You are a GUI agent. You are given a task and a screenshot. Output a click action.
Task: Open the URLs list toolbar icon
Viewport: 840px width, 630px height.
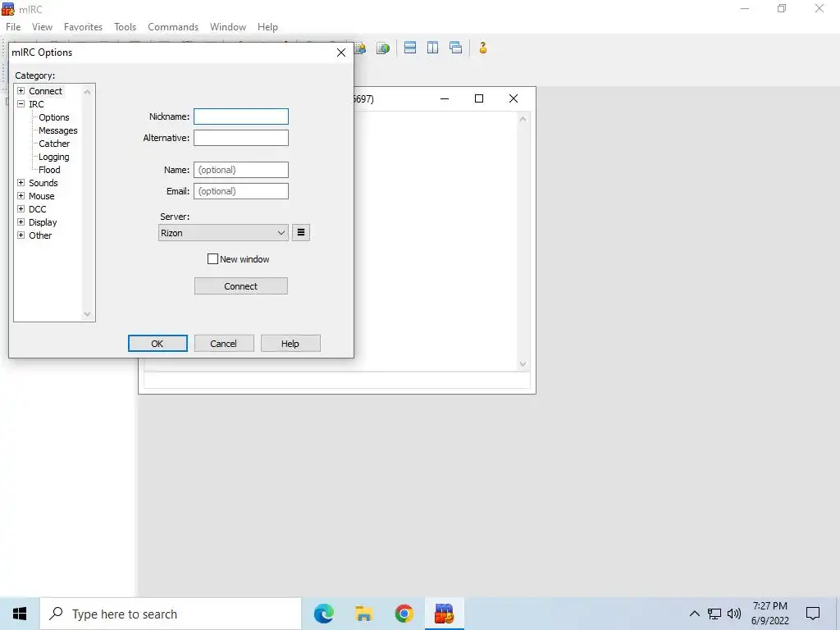pos(382,48)
